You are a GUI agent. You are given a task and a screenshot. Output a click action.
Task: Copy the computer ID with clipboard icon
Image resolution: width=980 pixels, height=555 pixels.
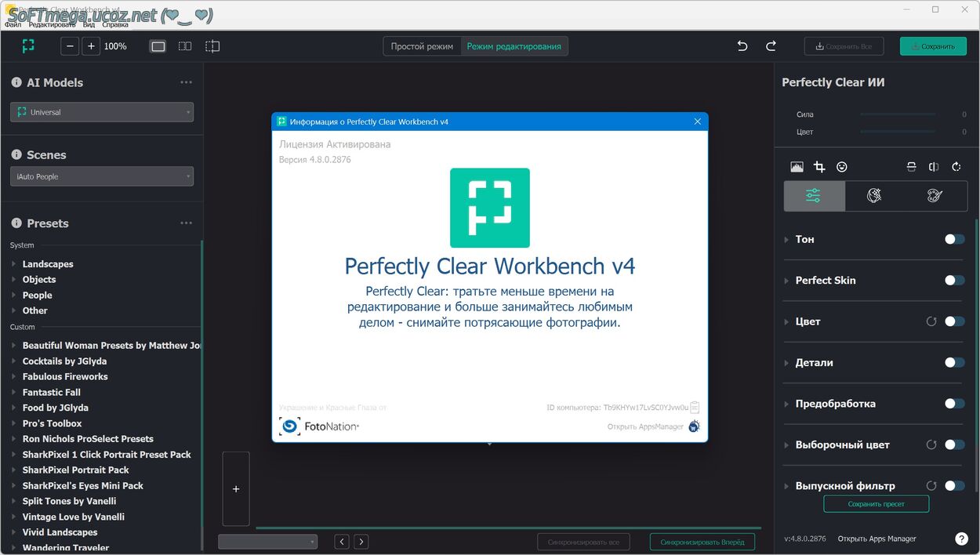coord(695,408)
